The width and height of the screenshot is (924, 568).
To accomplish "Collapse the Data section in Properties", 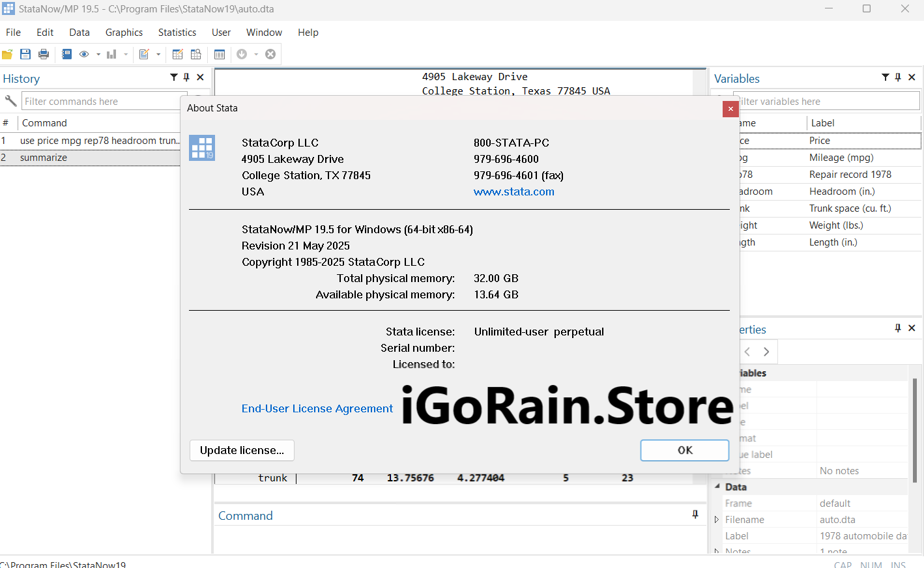I will coord(717,487).
